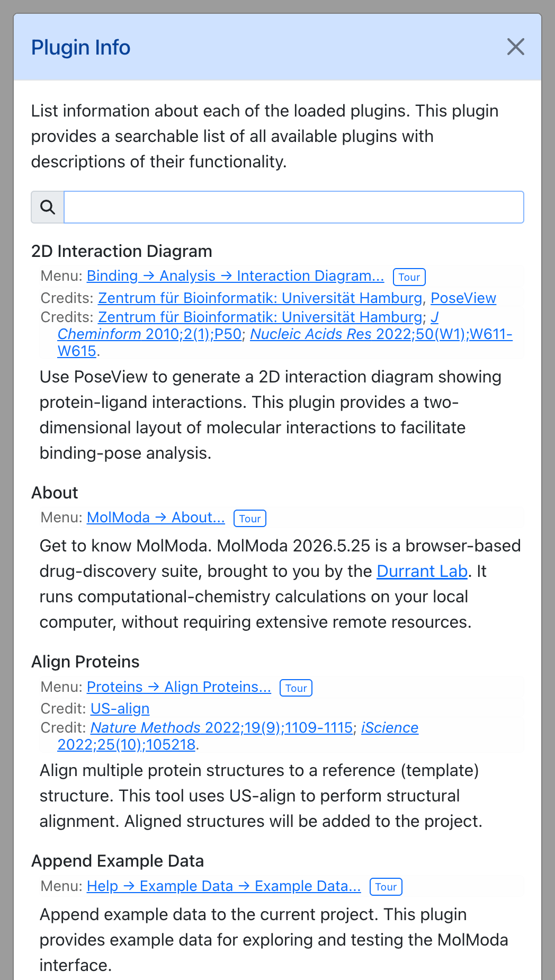This screenshot has height=980, width=555.
Task: Close the Plugin Info dialog
Action: click(x=515, y=47)
